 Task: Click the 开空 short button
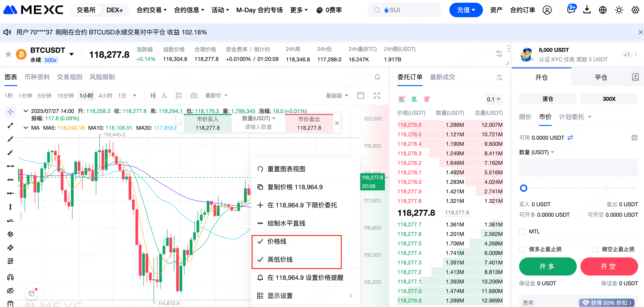click(609, 266)
